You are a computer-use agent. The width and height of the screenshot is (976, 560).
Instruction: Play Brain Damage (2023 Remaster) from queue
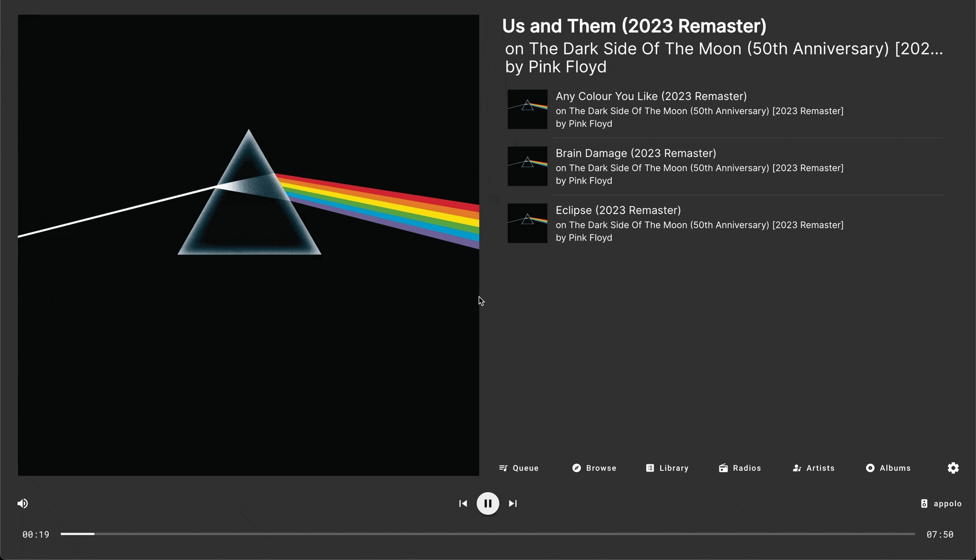point(635,153)
